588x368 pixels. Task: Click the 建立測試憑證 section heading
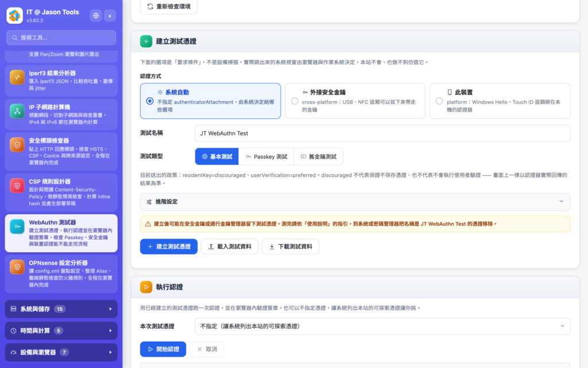click(176, 41)
